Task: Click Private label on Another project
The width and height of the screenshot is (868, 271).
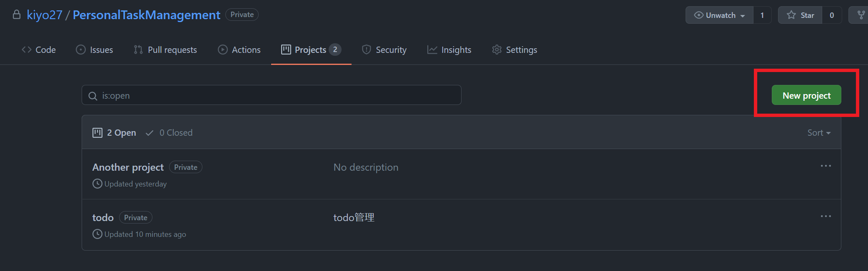Action: 186,167
